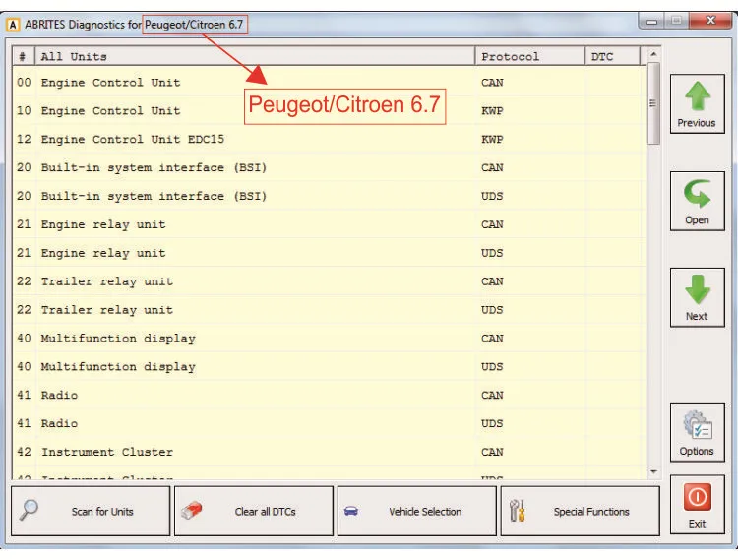Image resolution: width=738 pixels, height=560 pixels.
Task: Click the Special Functions button label
Action: (591, 512)
